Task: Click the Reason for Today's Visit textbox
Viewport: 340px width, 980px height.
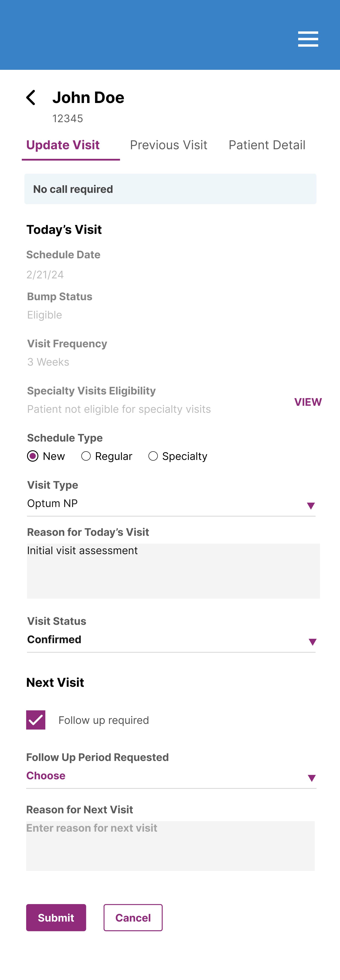Action: pos(173,571)
